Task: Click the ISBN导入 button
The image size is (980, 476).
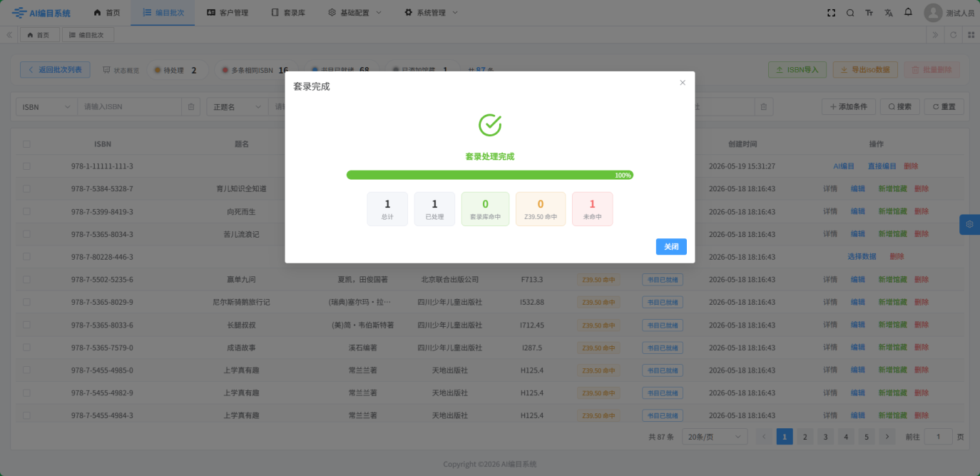Action: click(797, 70)
